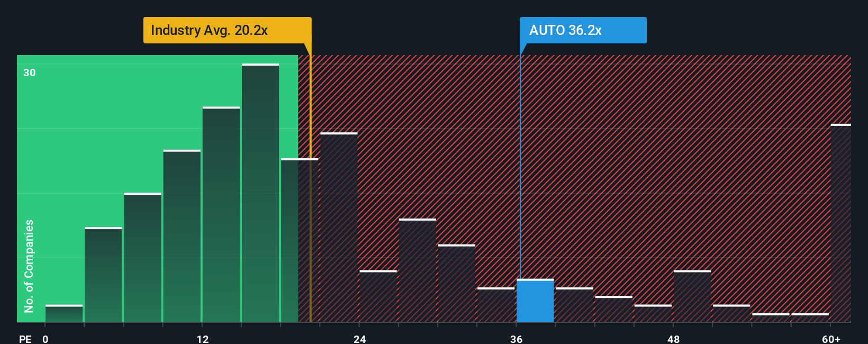
Task: Click the orange industry average vertical line
Action: [x=310, y=188]
